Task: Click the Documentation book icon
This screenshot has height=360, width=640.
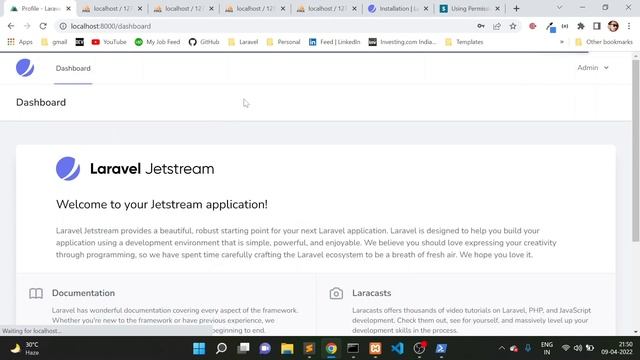Action: pos(36,293)
